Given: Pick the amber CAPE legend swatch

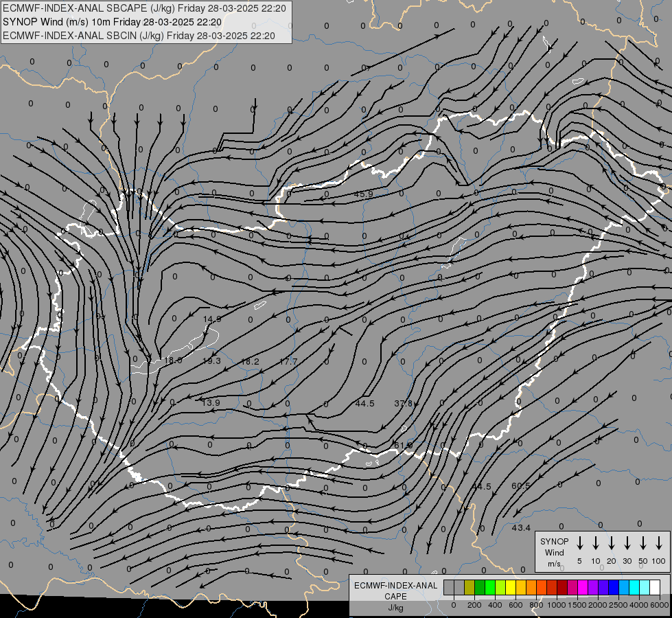Looking at the screenshot, I should pos(521,587).
